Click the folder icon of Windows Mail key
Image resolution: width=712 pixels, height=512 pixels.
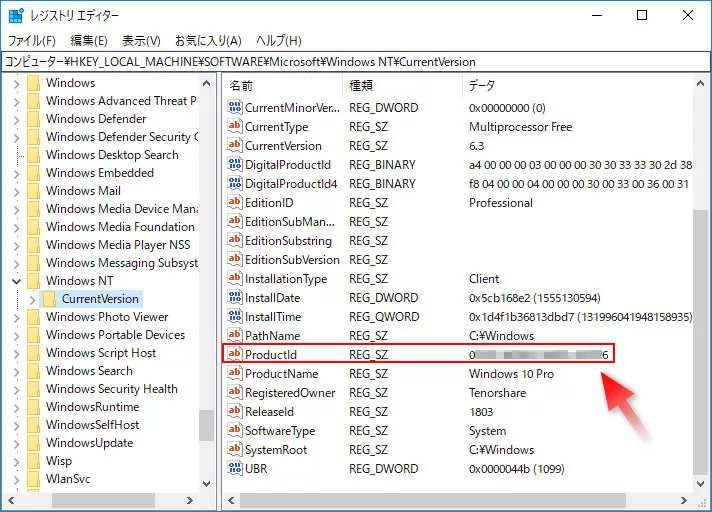[x=33, y=191]
